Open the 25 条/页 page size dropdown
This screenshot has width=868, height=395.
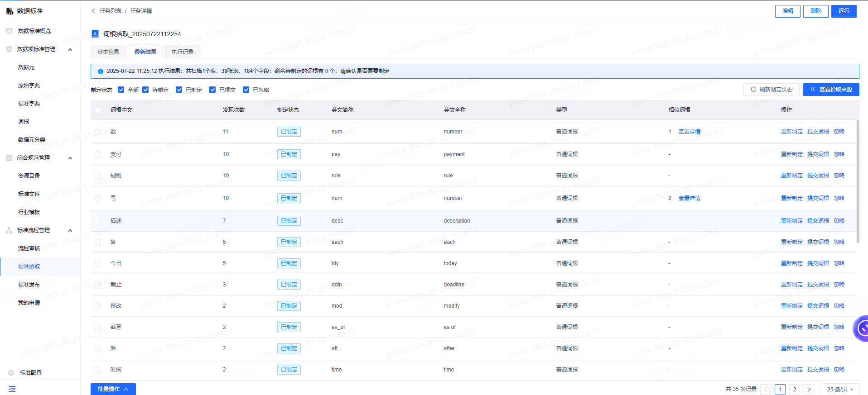(840, 389)
